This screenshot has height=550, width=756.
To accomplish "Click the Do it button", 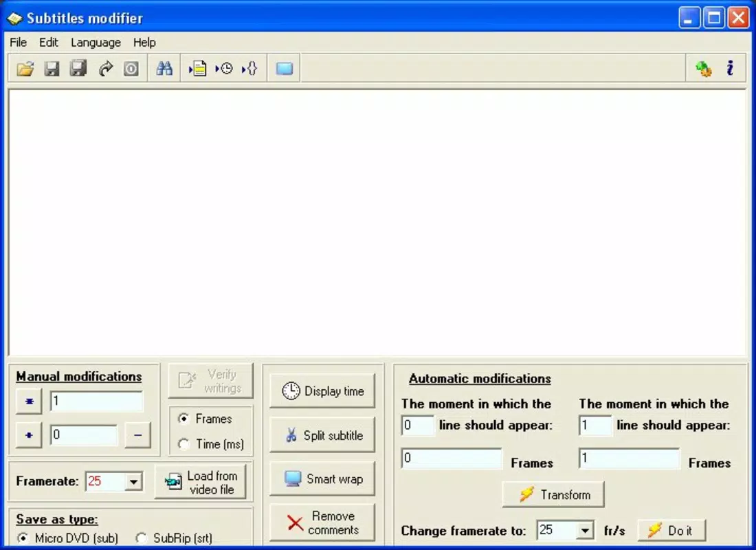I will click(x=671, y=530).
